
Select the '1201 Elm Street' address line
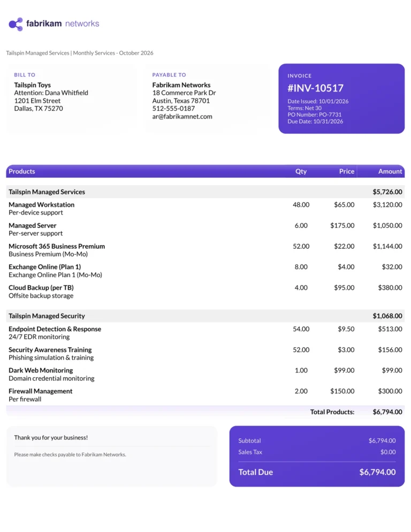coord(37,101)
